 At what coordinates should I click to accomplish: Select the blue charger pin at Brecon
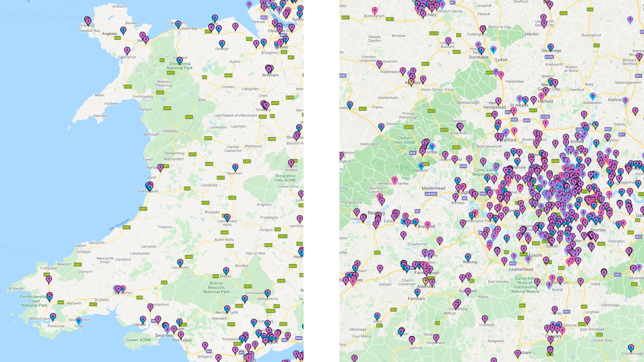tap(226, 271)
